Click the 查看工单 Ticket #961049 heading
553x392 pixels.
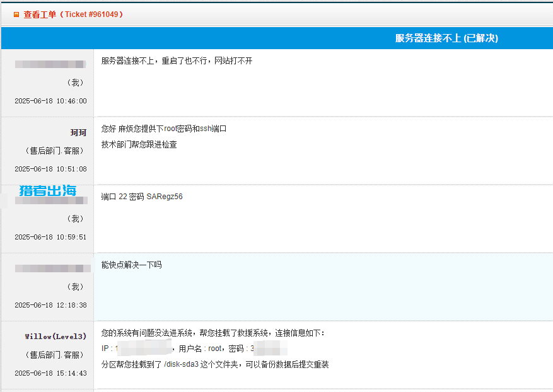pos(73,14)
